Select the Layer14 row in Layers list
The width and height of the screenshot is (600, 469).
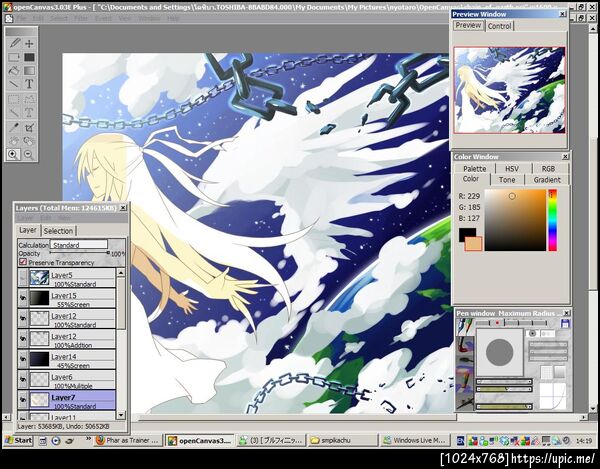(67, 359)
